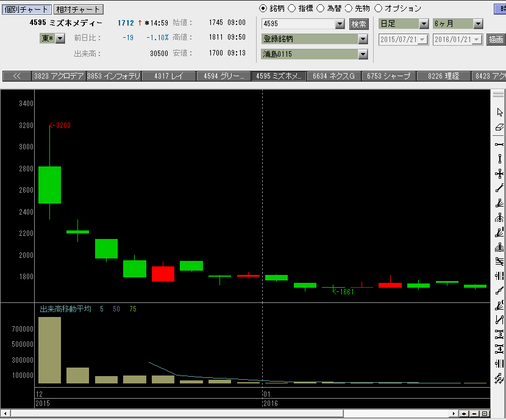The image size is (506, 420).
Task: Open the 4595 stock code dropdown
Action: pos(340,24)
